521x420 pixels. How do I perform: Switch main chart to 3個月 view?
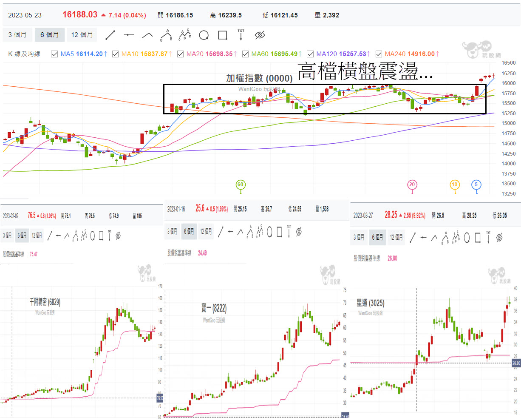pyautogui.click(x=17, y=35)
